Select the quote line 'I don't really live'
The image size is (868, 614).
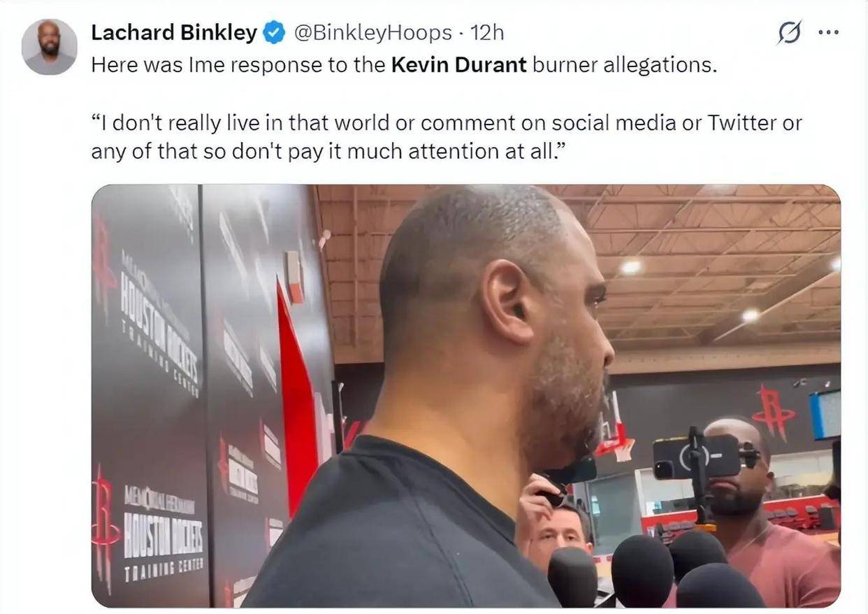(447, 123)
